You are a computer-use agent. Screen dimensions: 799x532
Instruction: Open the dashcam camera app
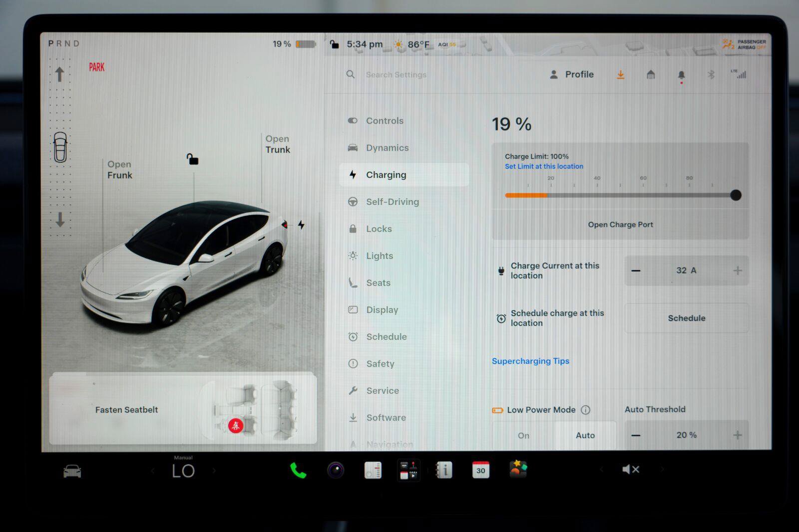click(x=336, y=470)
